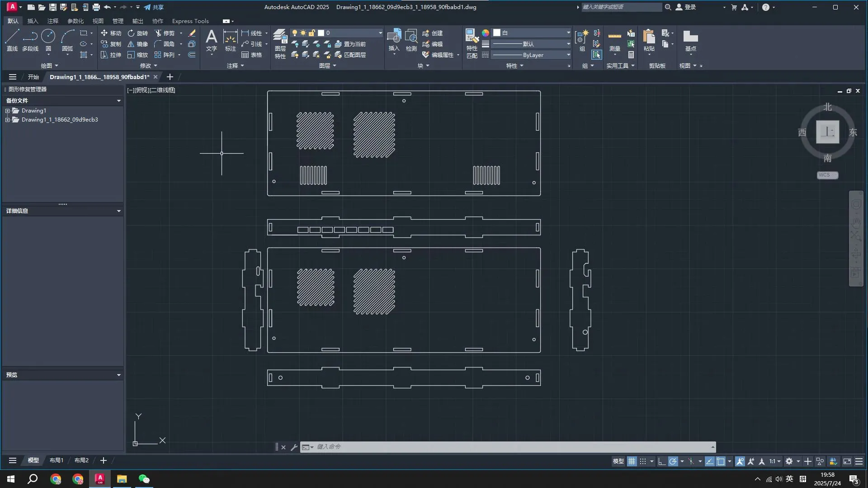Open the Express Tools ribbon tab
Image resolution: width=868 pixels, height=488 pixels.
(x=190, y=21)
